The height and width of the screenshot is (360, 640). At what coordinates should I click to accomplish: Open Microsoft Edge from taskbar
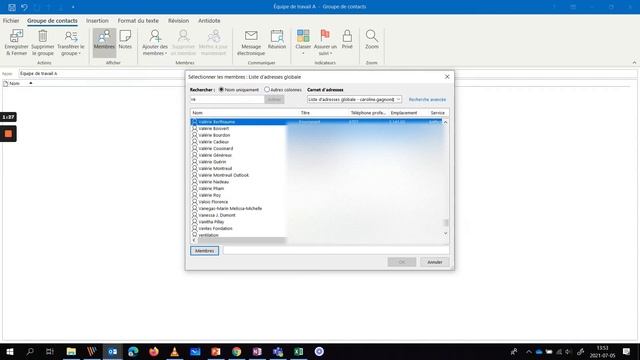coord(133,351)
